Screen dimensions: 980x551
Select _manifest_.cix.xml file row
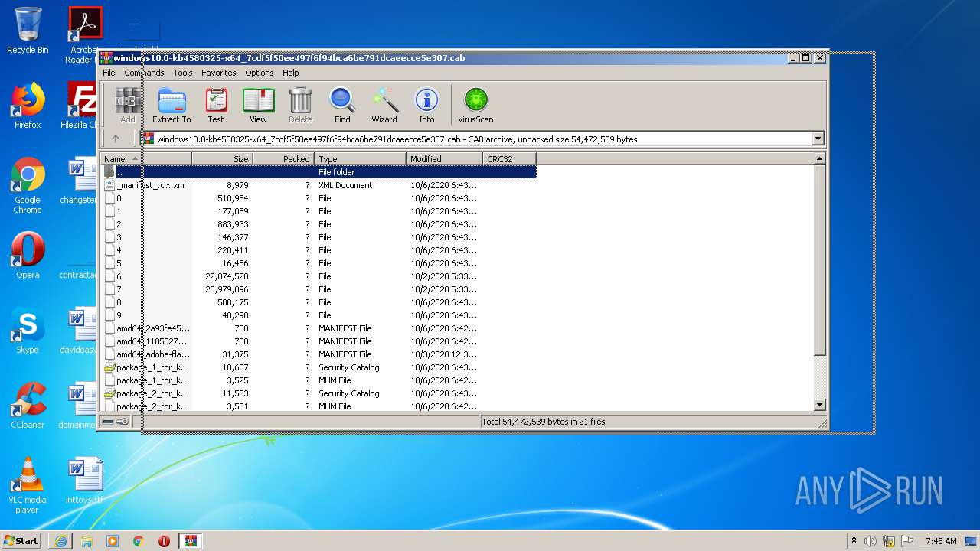pos(318,185)
